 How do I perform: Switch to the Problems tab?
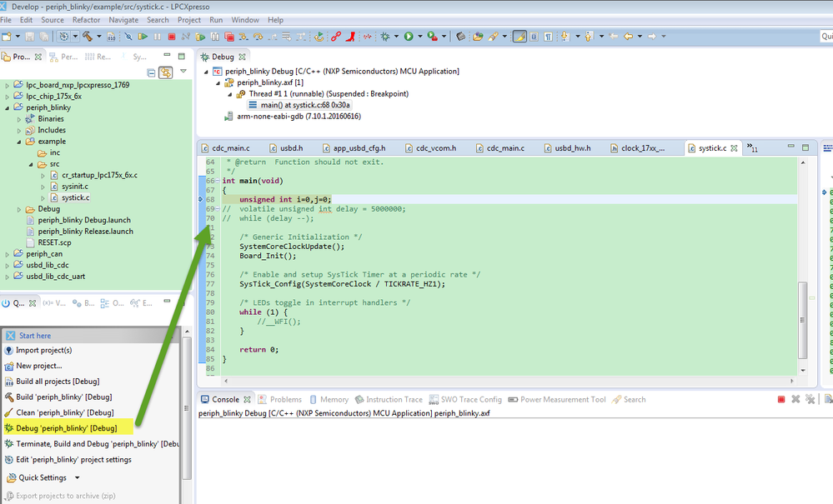pyautogui.click(x=280, y=400)
